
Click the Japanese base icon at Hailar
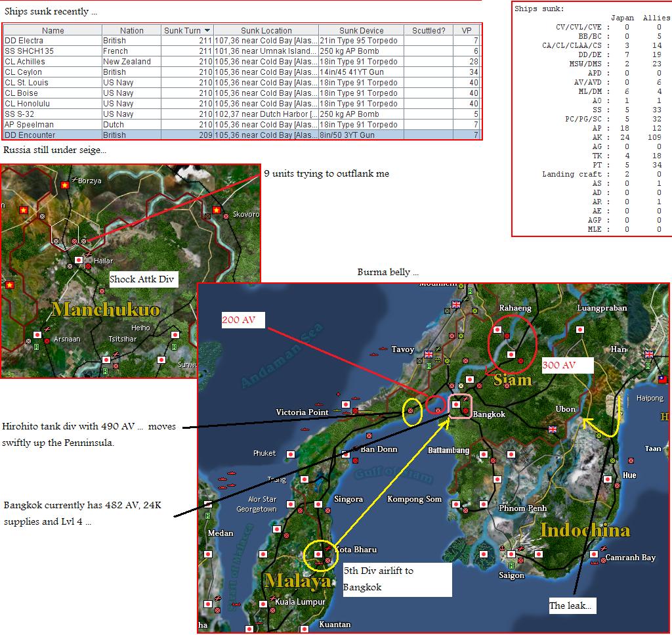click(x=79, y=260)
